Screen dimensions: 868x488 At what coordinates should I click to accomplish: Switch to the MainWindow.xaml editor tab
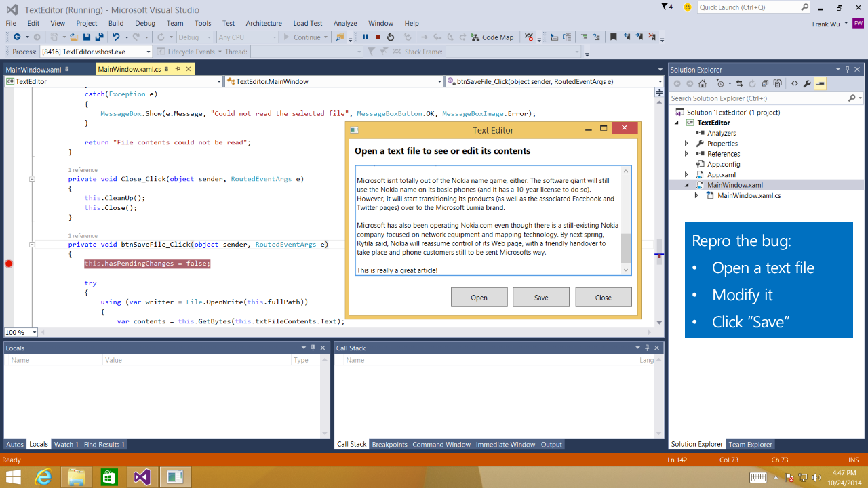[x=33, y=69]
